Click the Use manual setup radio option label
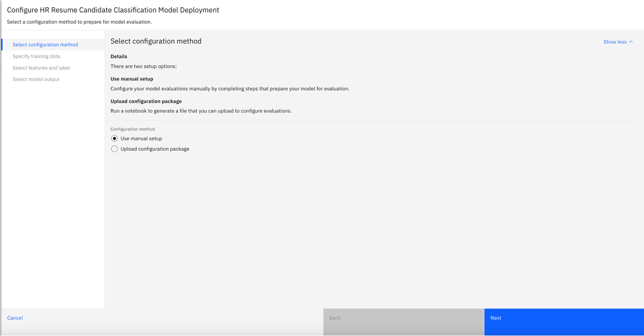This screenshot has height=336, width=644. (141, 138)
